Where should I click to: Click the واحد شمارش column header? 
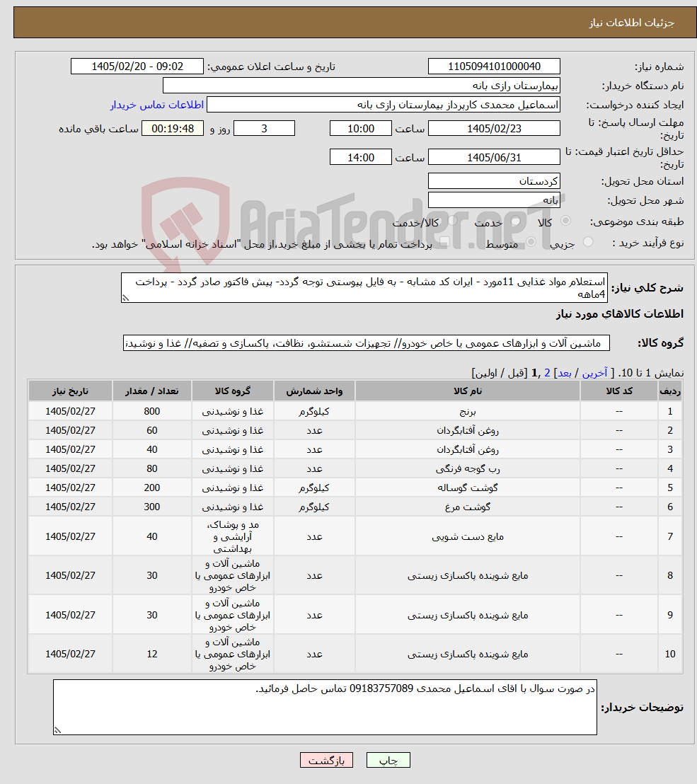point(314,391)
